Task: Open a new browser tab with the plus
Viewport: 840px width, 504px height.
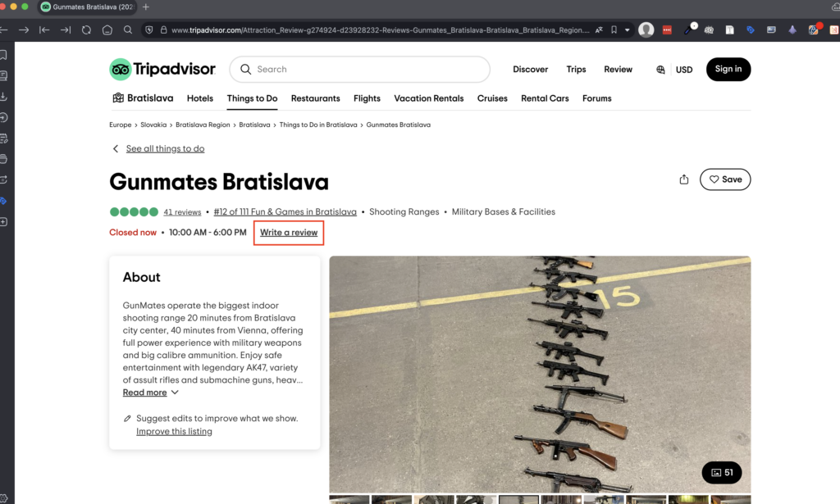Action: click(146, 7)
